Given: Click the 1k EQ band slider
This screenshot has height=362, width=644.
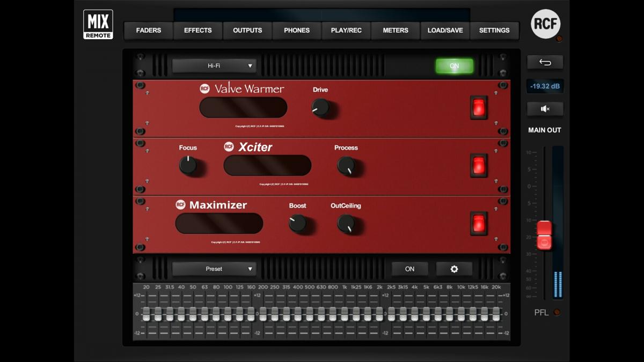Looking at the screenshot, I should coord(345,314).
